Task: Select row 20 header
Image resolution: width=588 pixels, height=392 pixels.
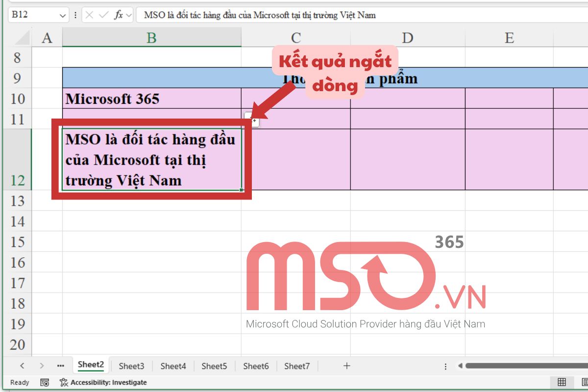Action: [18, 344]
